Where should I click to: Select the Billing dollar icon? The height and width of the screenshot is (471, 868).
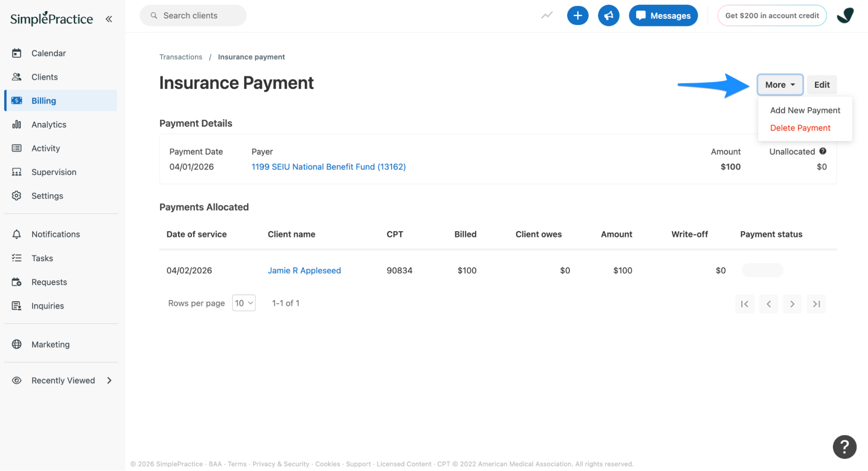tap(17, 100)
